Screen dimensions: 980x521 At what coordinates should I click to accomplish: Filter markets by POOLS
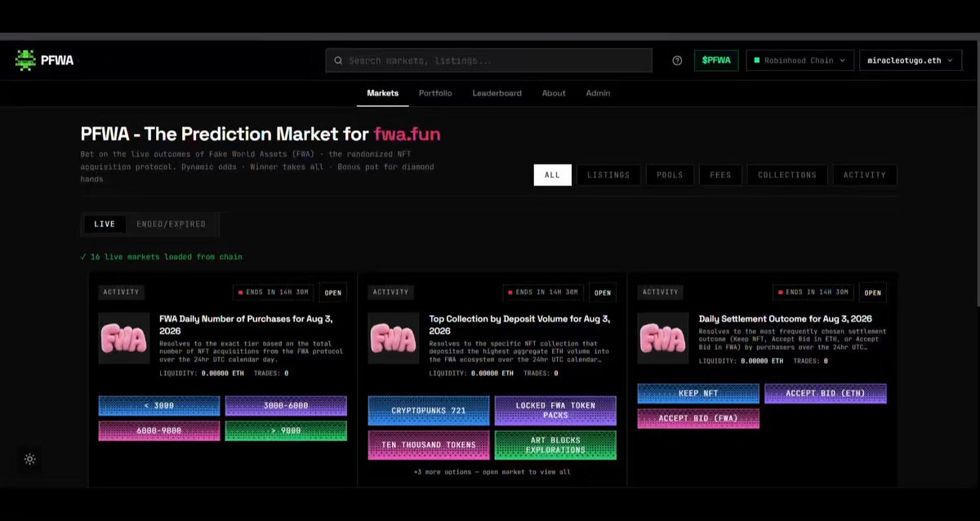[670, 175]
